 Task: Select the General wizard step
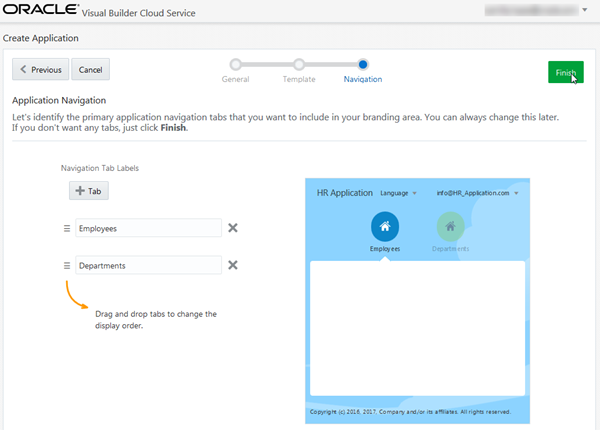tap(236, 64)
